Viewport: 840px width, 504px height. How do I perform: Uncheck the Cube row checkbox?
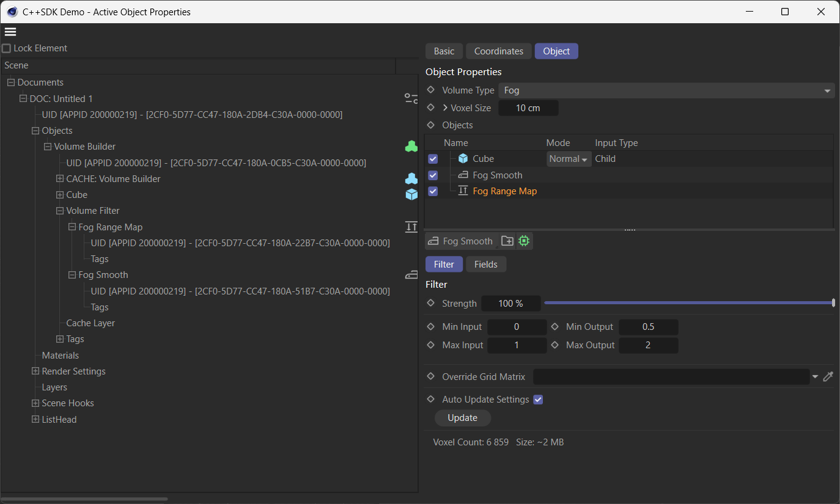point(433,159)
